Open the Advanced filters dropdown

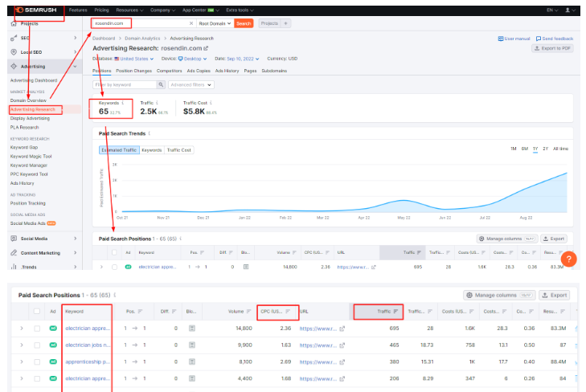(x=191, y=85)
